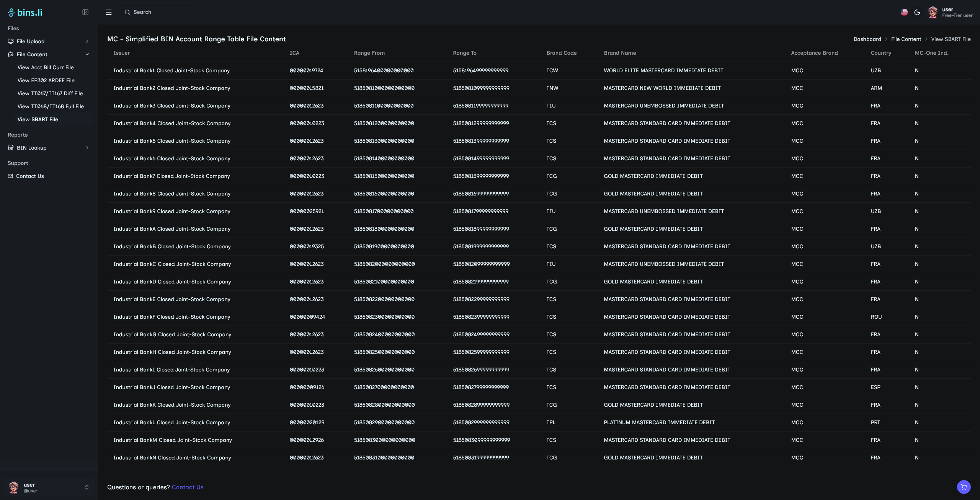Select Industrial Bank9 Closed Joint-Stock Company

(x=172, y=211)
